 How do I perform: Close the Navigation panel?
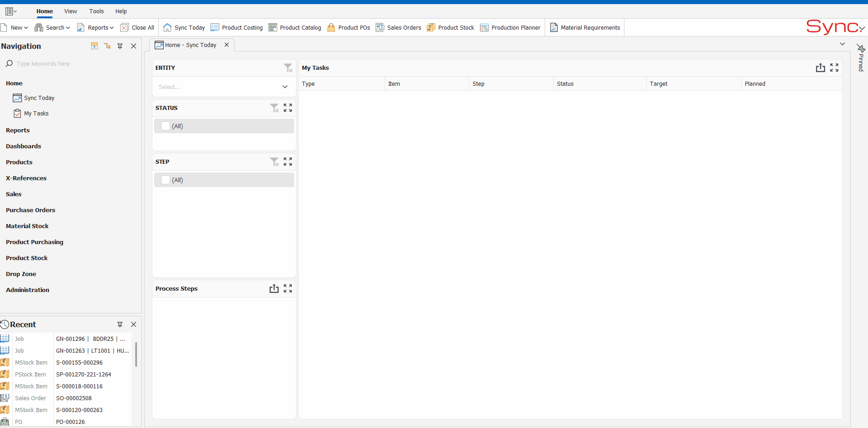pyautogui.click(x=134, y=46)
